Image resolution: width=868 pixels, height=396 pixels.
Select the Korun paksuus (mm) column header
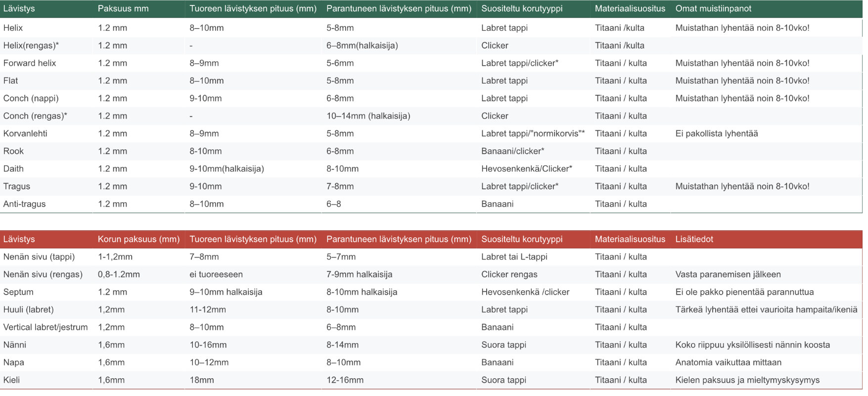tap(138, 239)
